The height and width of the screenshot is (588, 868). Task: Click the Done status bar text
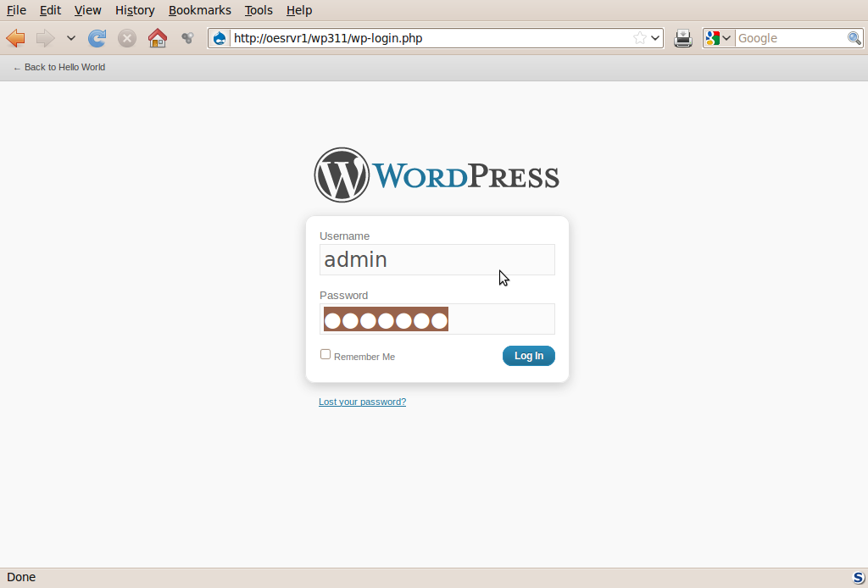[21, 577]
